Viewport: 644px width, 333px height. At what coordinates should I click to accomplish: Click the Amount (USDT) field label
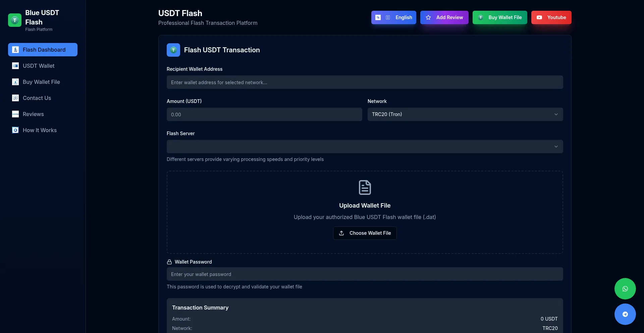pyautogui.click(x=184, y=101)
